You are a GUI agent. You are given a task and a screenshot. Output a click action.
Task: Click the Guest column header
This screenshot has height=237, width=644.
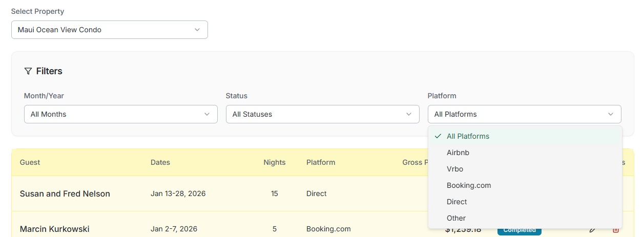(30, 162)
